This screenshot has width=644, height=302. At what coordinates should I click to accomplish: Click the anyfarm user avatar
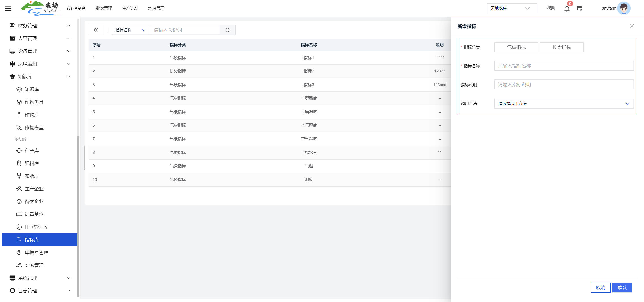pyautogui.click(x=623, y=8)
